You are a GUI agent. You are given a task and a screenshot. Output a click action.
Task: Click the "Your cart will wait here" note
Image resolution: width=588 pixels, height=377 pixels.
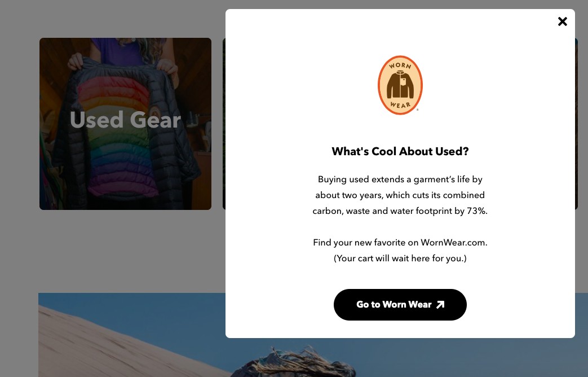click(x=400, y=258)
